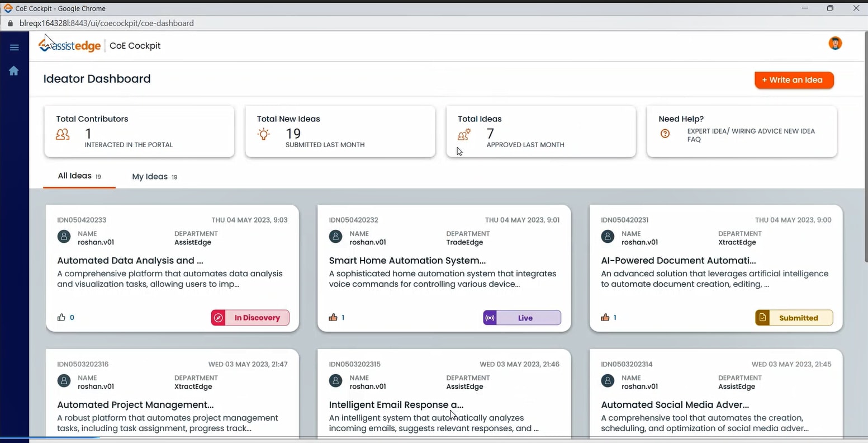This screenshot has height=443, width=868.
Task: Like the AI-Powered Document Automation idea
Action: coord(605,318)
